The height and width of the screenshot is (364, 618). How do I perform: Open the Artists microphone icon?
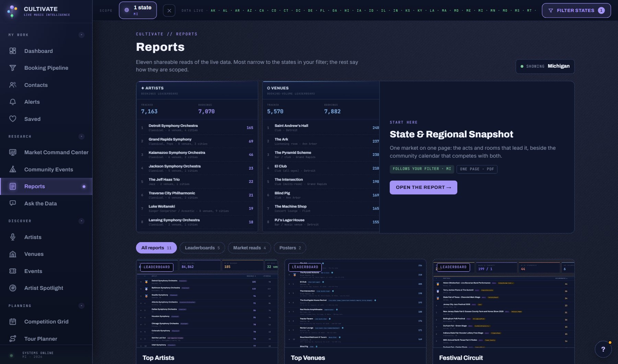coord(13,237)
